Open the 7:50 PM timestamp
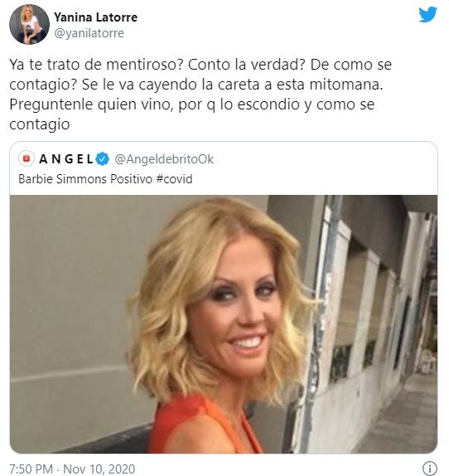The image size is (449, 476). 31,469
